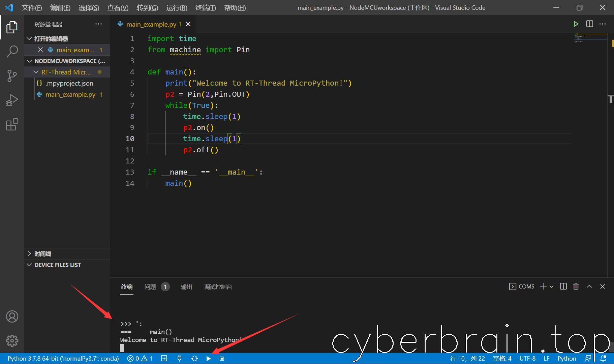This screenshot has width=614, height=364.
Task: Expand the 时间线 section
Action: coord(67,254)
